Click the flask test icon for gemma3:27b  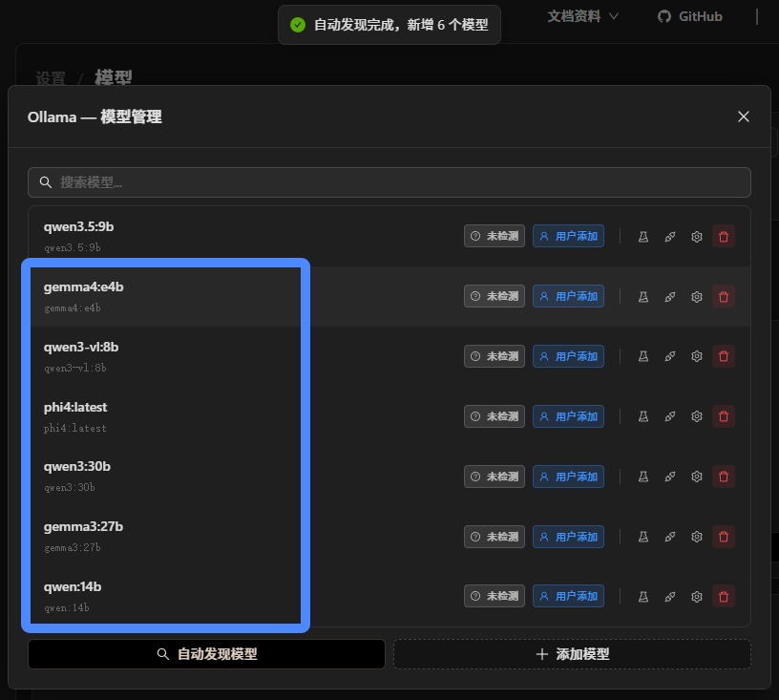[x=642, y=537]
